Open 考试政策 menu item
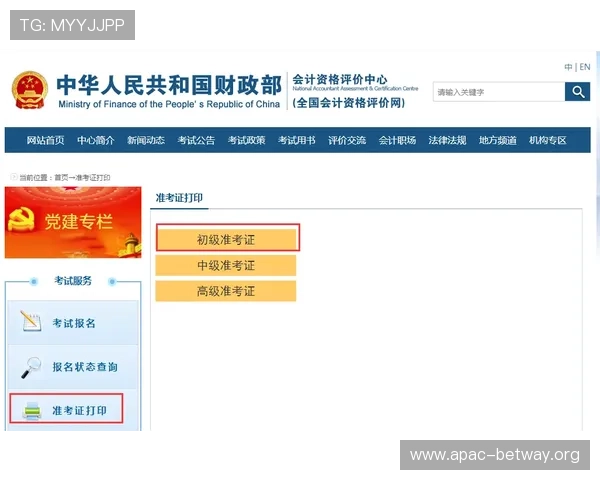 [x=246, y=140]
